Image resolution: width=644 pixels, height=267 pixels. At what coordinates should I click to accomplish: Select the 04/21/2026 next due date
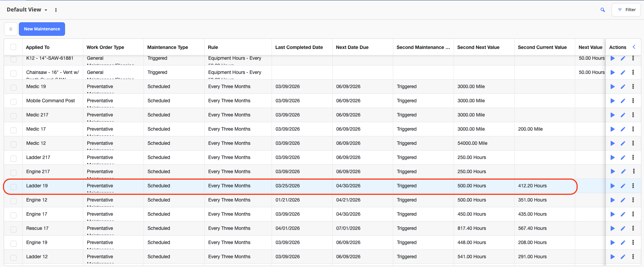click(348, 200)
